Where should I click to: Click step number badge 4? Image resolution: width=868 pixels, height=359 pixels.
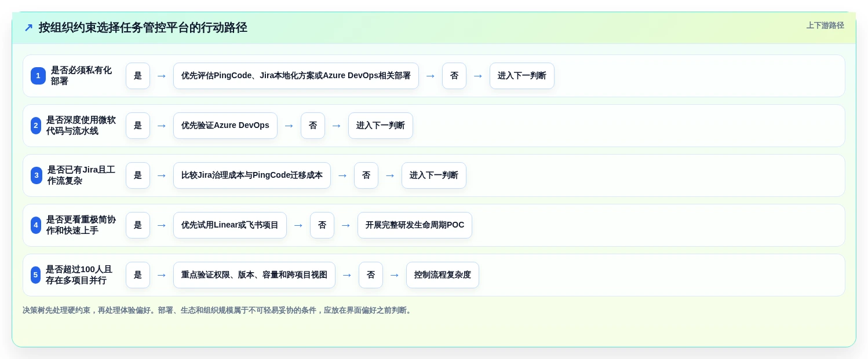[36, 225]
